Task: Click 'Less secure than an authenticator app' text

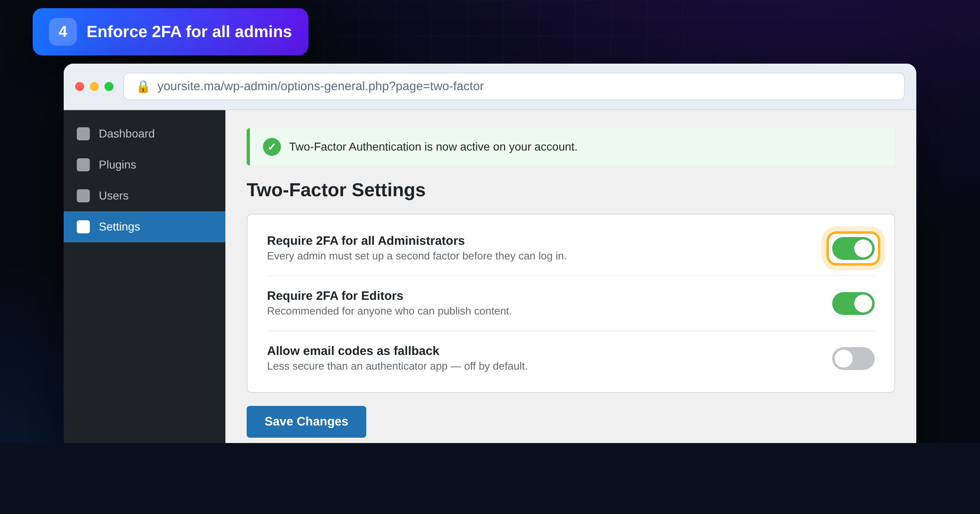Action: click(x=397, y=366)
